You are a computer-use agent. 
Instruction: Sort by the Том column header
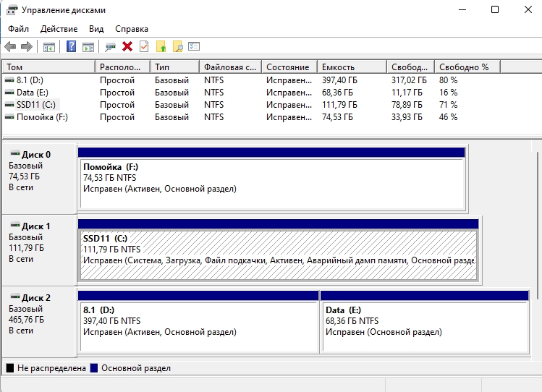[48, 67]
